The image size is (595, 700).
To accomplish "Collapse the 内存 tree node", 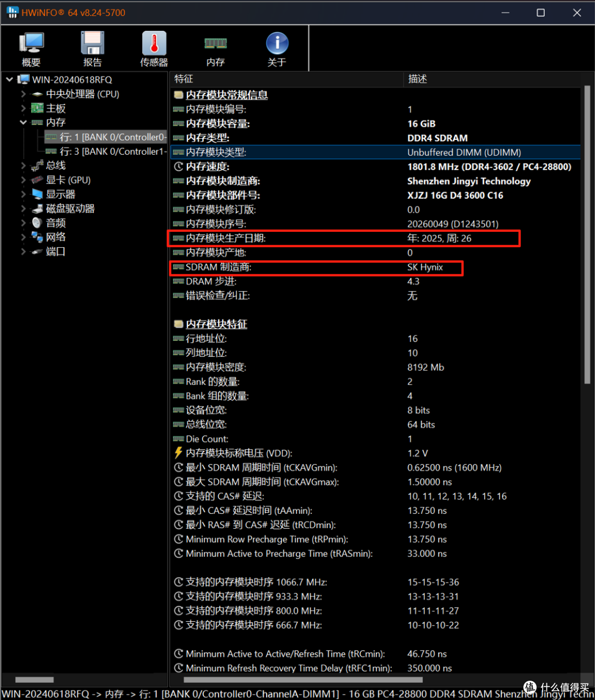I will pos(23,122).
